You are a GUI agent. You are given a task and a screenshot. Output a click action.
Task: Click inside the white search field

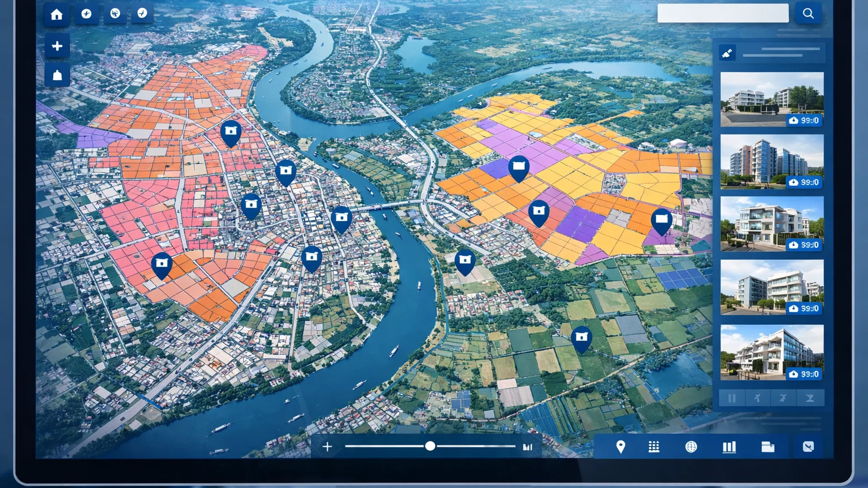(x=723, y=13)
